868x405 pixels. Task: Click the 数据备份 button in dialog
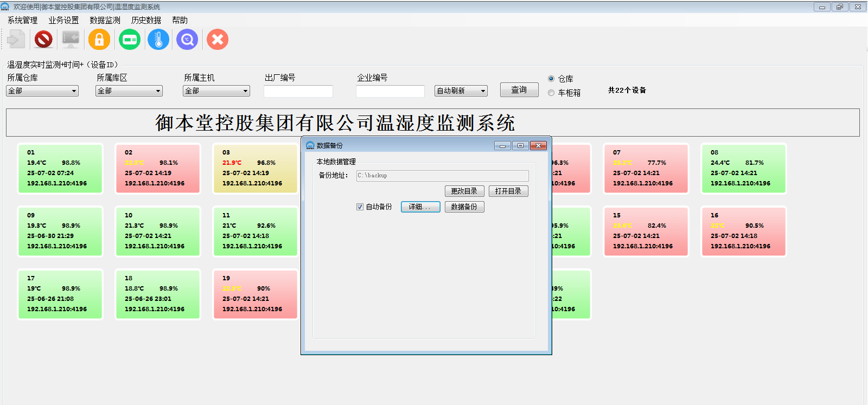click(464, 207)
